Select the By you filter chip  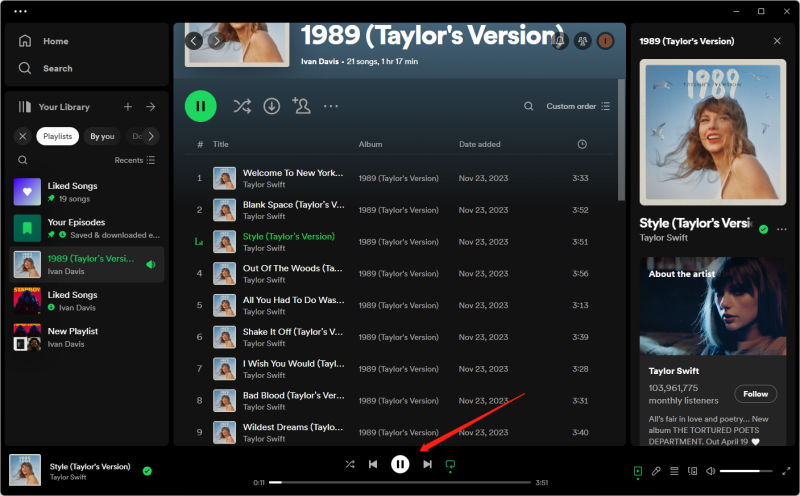102,136
